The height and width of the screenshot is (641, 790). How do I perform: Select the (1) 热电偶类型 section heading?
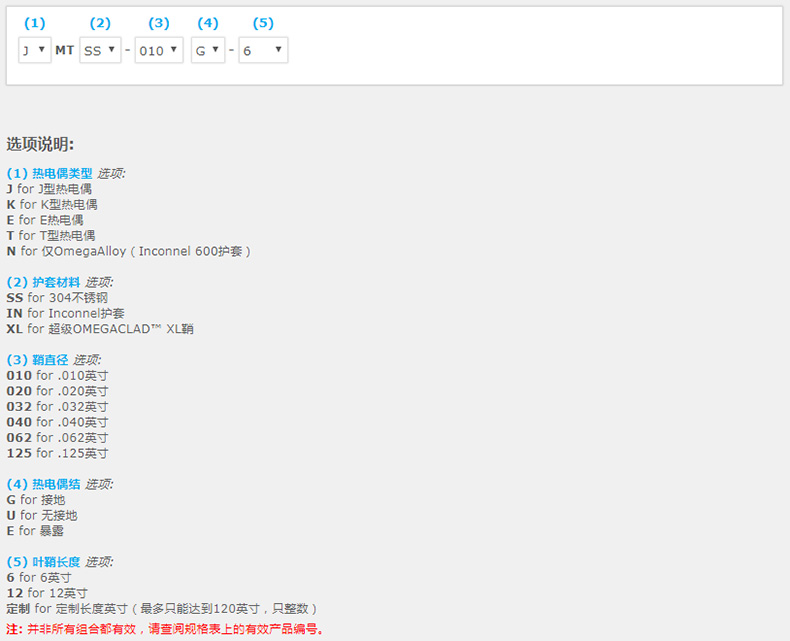pos(49,173)
